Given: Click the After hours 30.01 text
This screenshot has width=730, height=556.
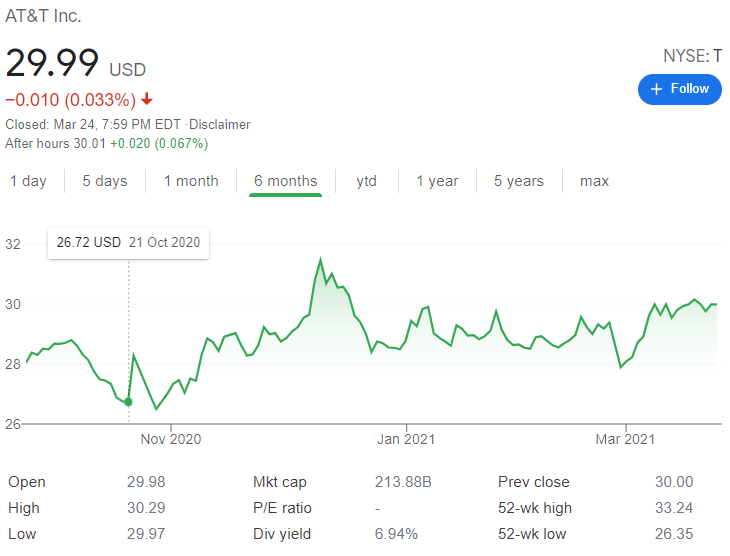Looking at the screenshot, I should (55, 143).
